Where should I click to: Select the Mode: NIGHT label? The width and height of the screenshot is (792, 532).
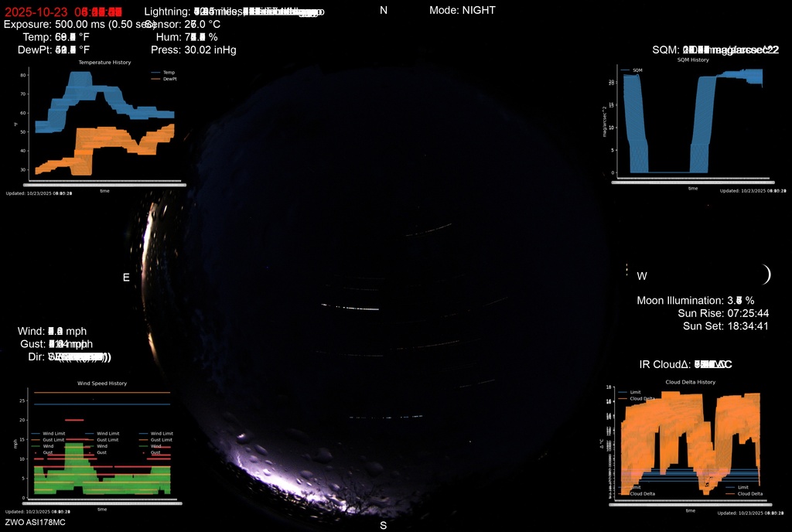[x=463, y=10]
